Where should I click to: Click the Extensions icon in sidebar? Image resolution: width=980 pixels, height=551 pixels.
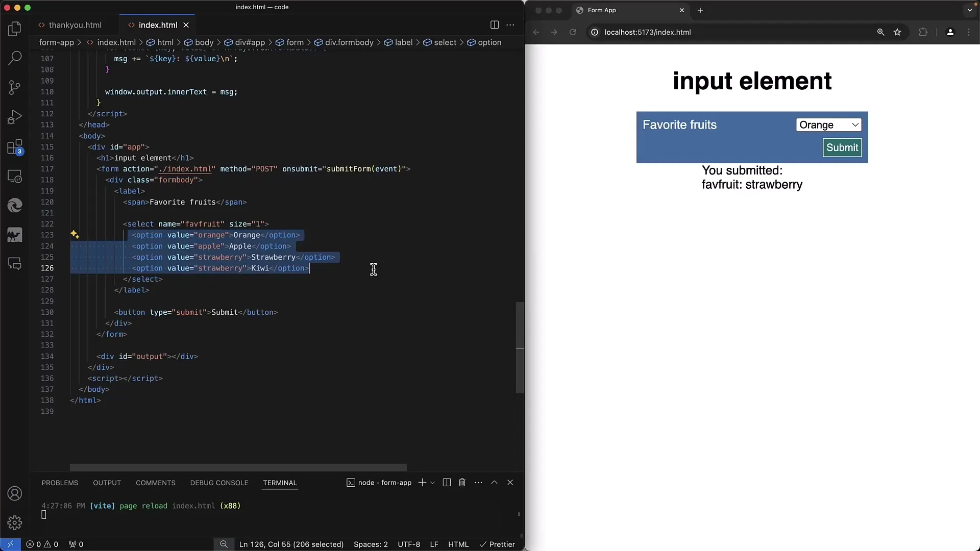15,146
